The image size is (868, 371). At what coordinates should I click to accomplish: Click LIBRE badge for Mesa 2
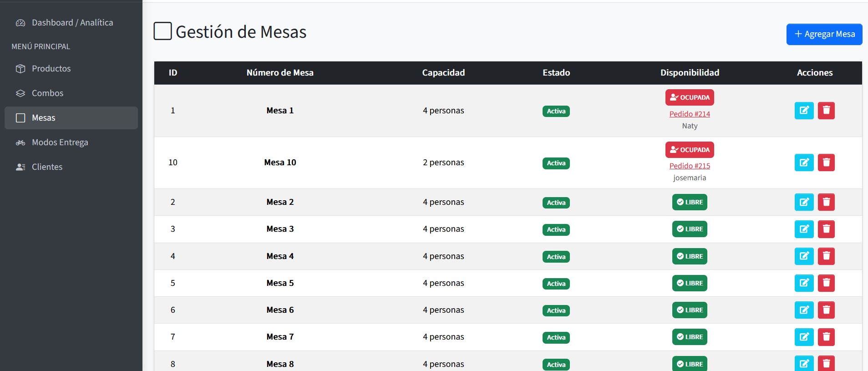coord(690,202)
